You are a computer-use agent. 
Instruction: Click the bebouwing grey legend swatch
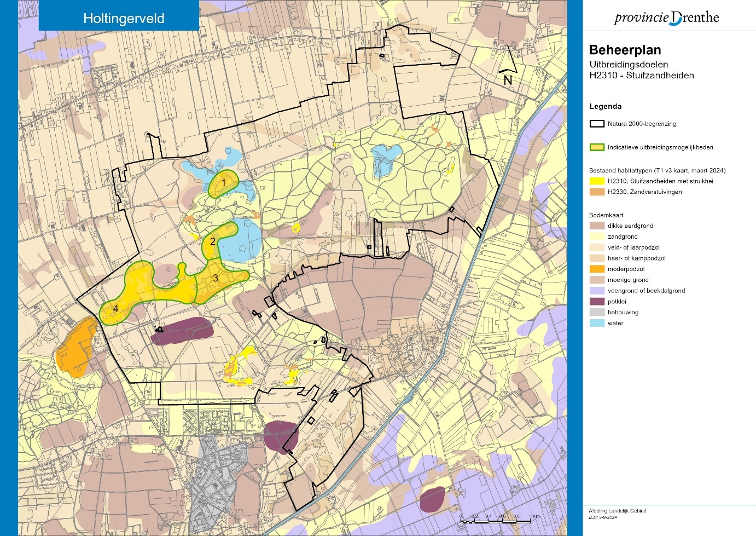coord(596,313)
